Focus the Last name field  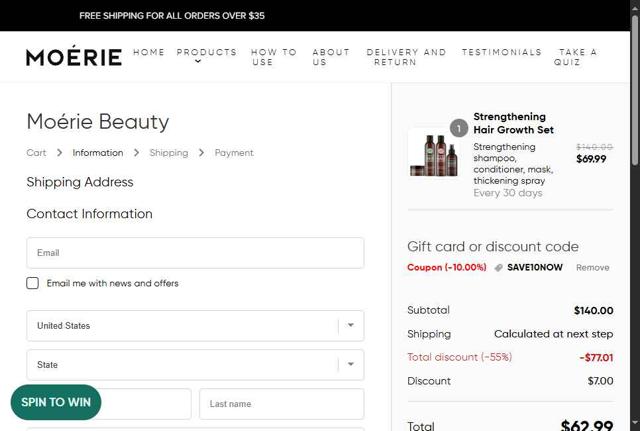pos(282,404)
